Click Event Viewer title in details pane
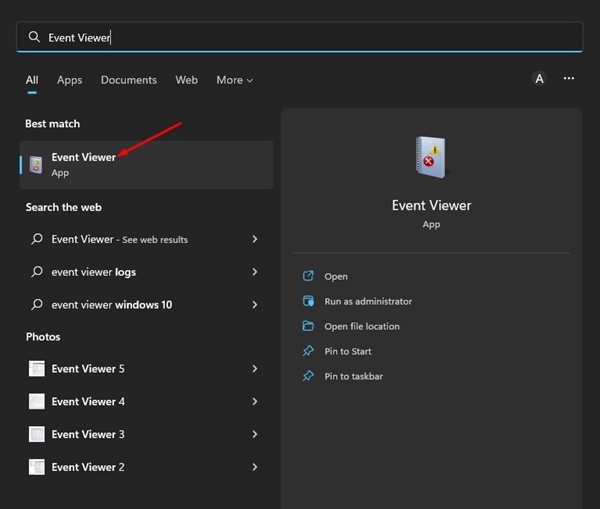This screenshot has height=509, width=600. [x=431, y=206]
